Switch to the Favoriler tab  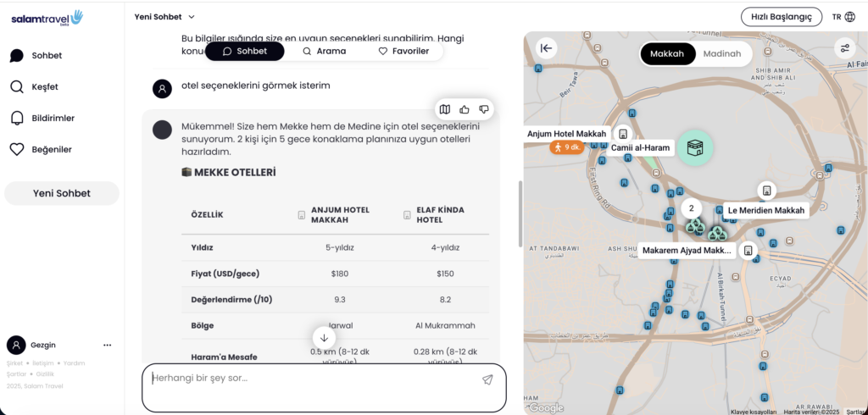click(403, 51)
